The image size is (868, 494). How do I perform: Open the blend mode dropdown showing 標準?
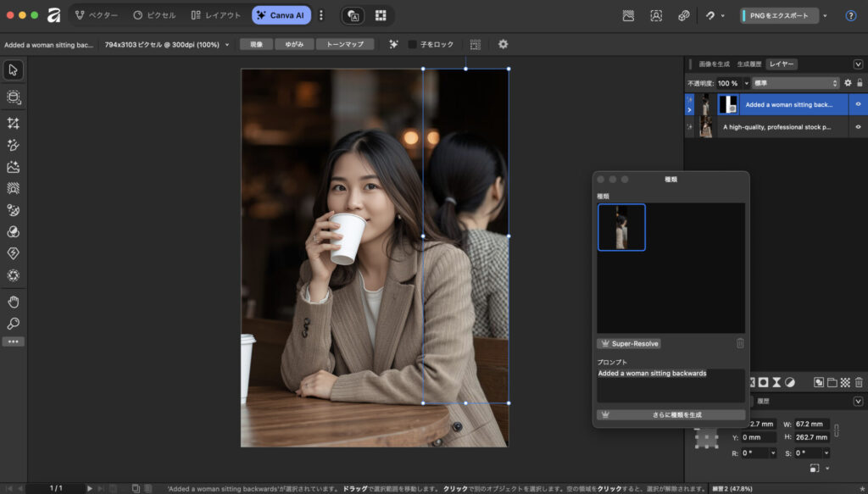click(x=795, y=83)
